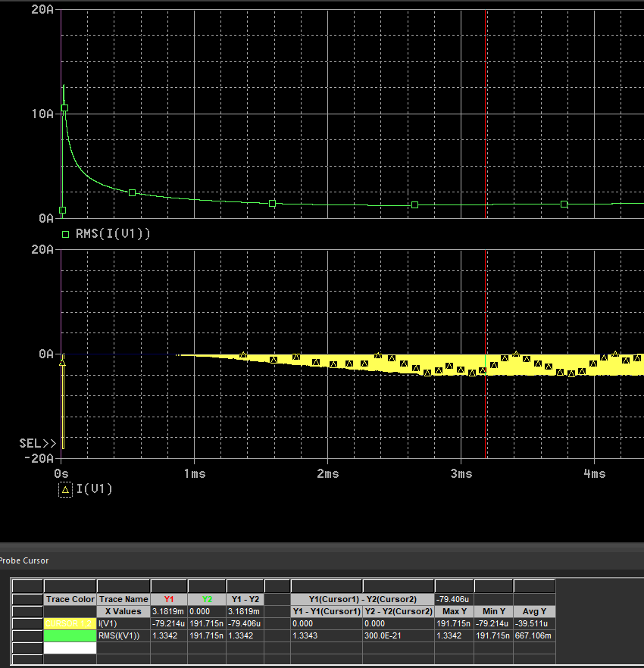
Task: Click the 667.106m Avg Y value
Action: (x=533, y=635)
